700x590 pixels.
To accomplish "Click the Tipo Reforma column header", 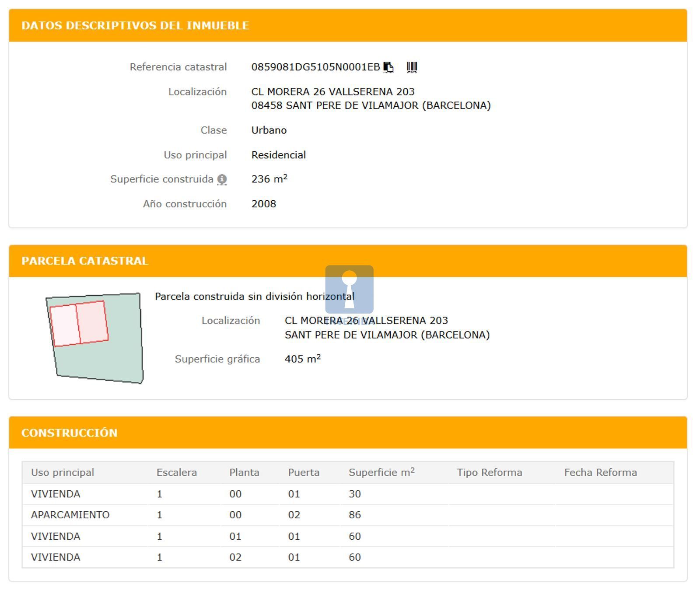I will click(x=489, y=472).
